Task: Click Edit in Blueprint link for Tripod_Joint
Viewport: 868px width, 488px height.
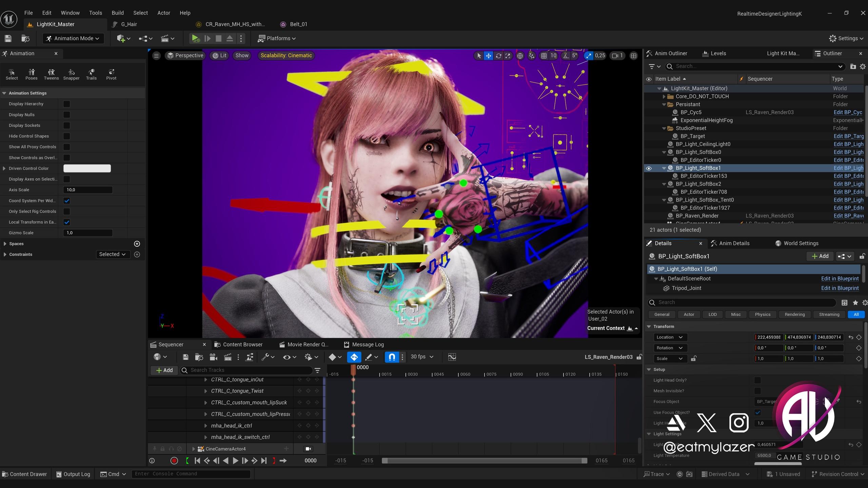Action: click(x=840, y=288)
